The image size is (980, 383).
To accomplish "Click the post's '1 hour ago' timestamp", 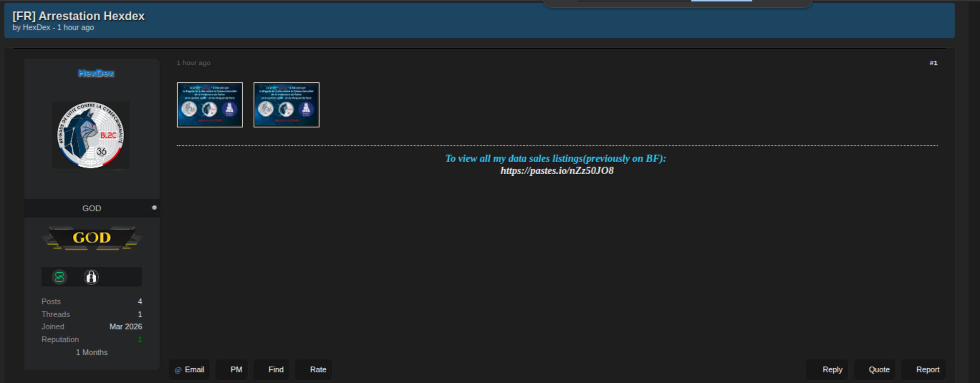I will click(193, 63).
